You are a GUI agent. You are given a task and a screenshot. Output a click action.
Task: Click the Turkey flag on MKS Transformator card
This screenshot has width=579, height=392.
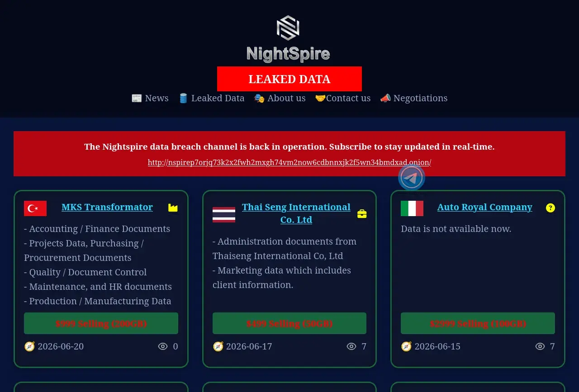pyautogui.click(x=35, y=208)
